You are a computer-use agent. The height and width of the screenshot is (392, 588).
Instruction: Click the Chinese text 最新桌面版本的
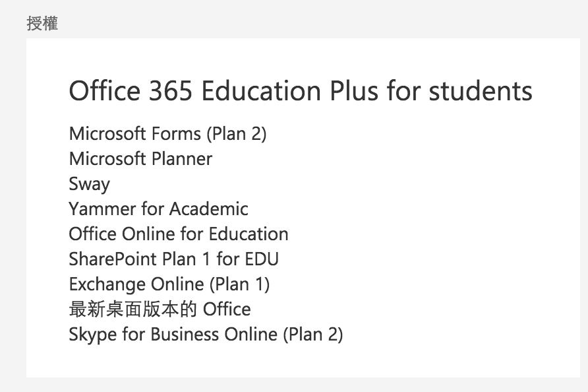click(x=132, y=310)
